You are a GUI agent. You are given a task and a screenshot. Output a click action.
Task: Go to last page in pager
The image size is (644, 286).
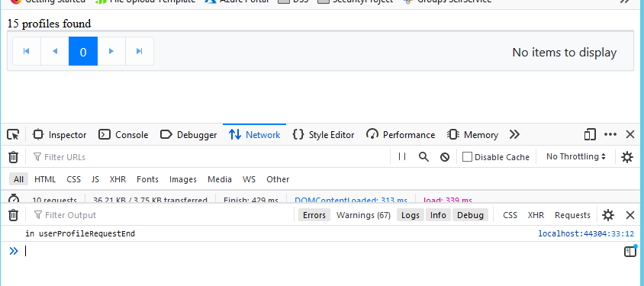(140, 51)
